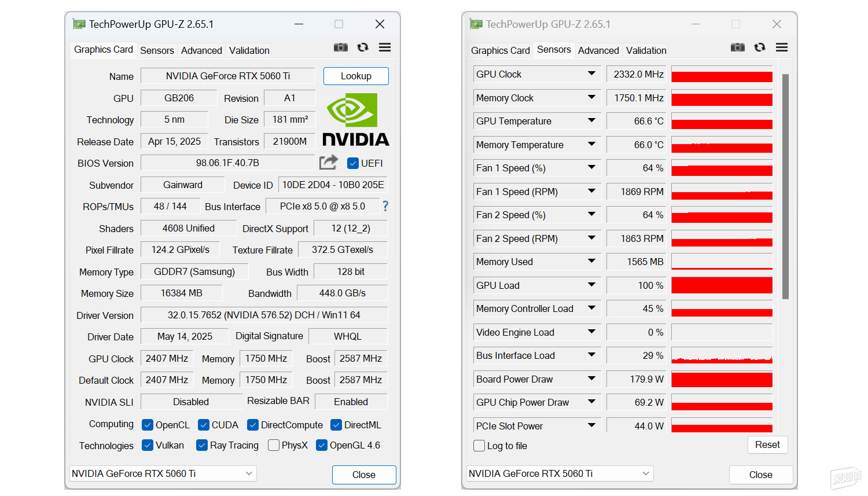Click the camera icon in Sensors window
This screenshot has width=868, height=496.
[x=738, y=47]
